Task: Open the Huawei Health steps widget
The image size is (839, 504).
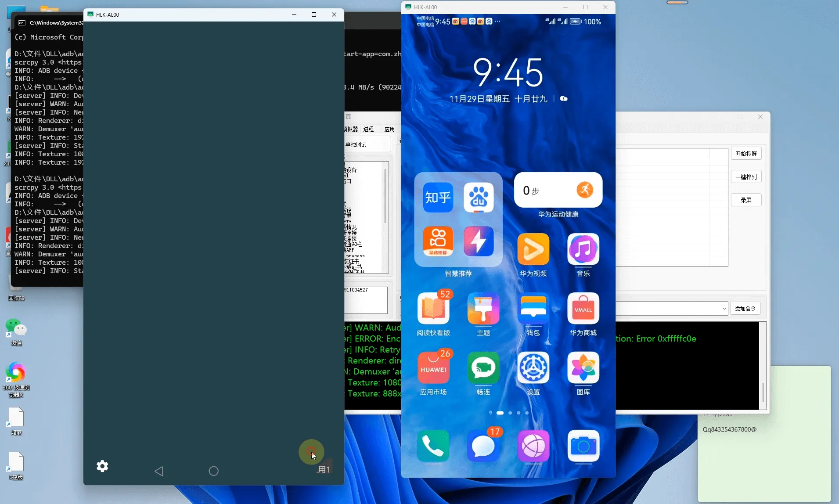Action: (558, 190)
